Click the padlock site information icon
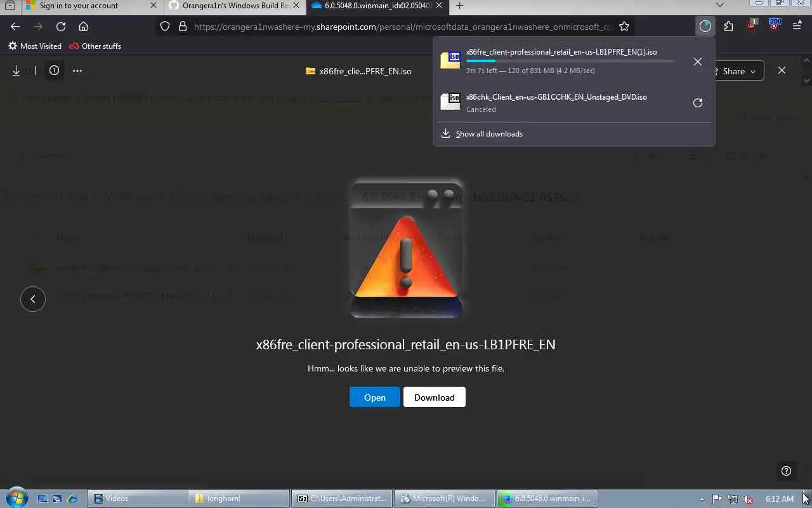This screenshot has width=812, height=508. (183, 27)
